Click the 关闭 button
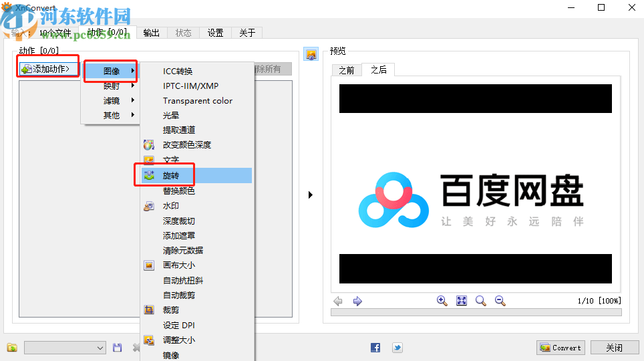This screenshot has width=644, height=361. [x=614, y=348]
